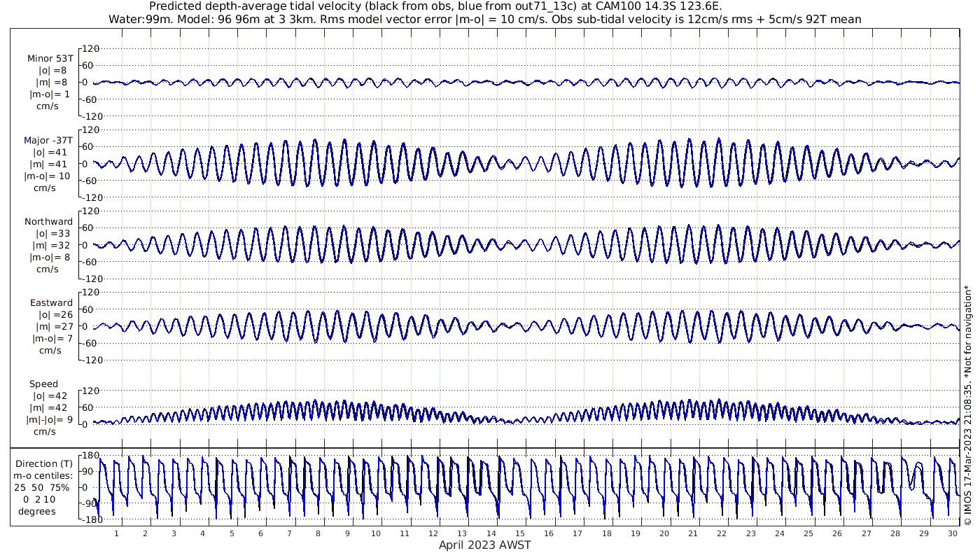Click day 30 tick label on axis
The width and height of the screenshot is (980, 560).
tap(953, 533)
